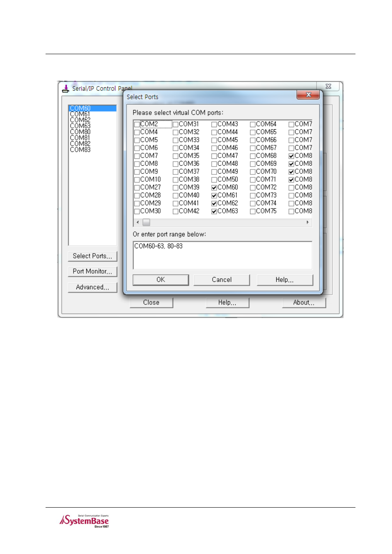
Task: Tick the COM49 checkbox
Action: point(214,172)
